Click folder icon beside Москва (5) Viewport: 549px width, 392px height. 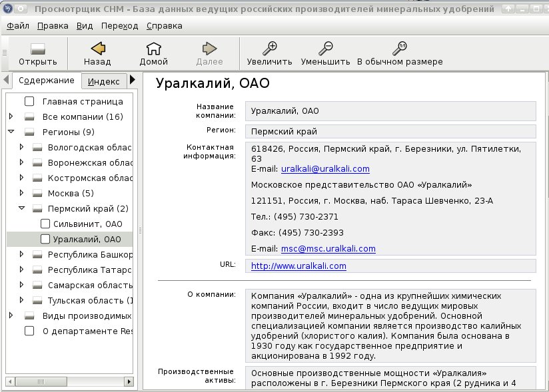(37, 194)
